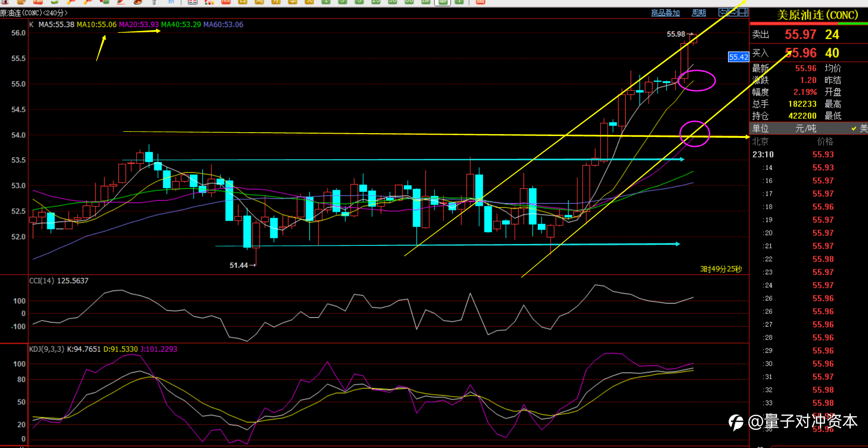The image size is (868, 448).
Task: Click the 3时49分25秒 countdown timer
Action: 721,269
